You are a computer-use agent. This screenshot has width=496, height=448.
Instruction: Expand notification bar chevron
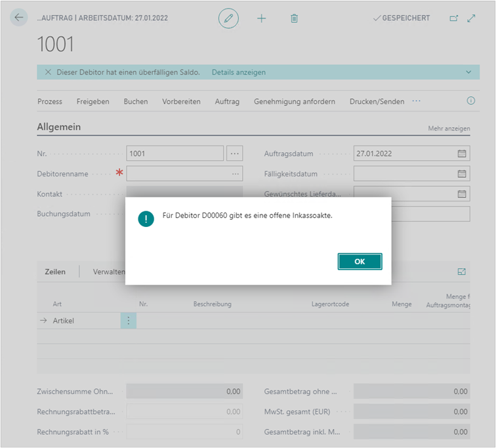(468, 72)
